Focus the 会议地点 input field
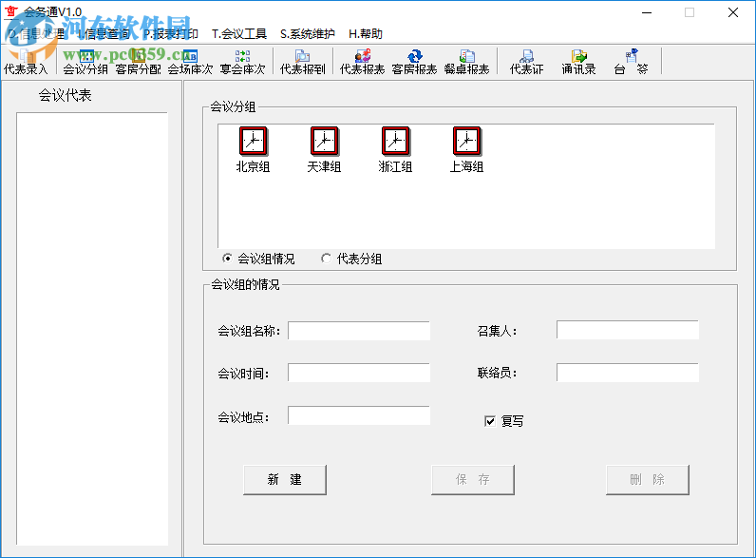Image resolution: width=756 pixels, height=558 pixels. [359, 415]
